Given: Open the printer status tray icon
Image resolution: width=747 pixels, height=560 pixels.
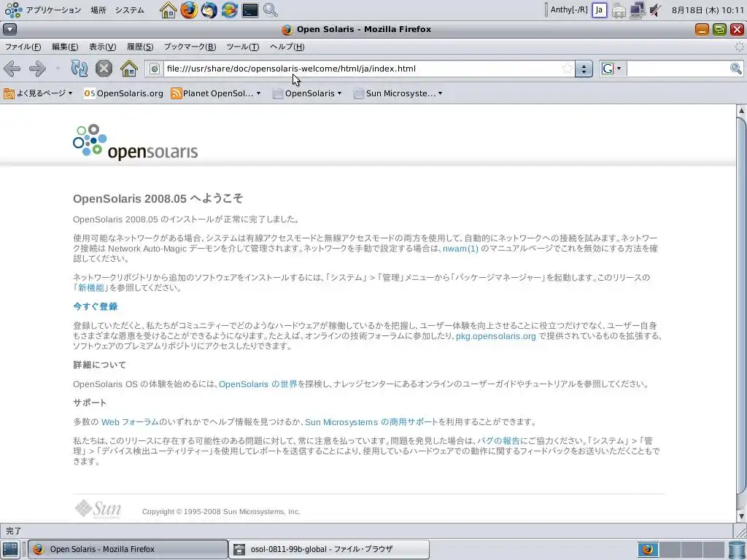Looking at the screenshot, I should (x=619, y=10).
